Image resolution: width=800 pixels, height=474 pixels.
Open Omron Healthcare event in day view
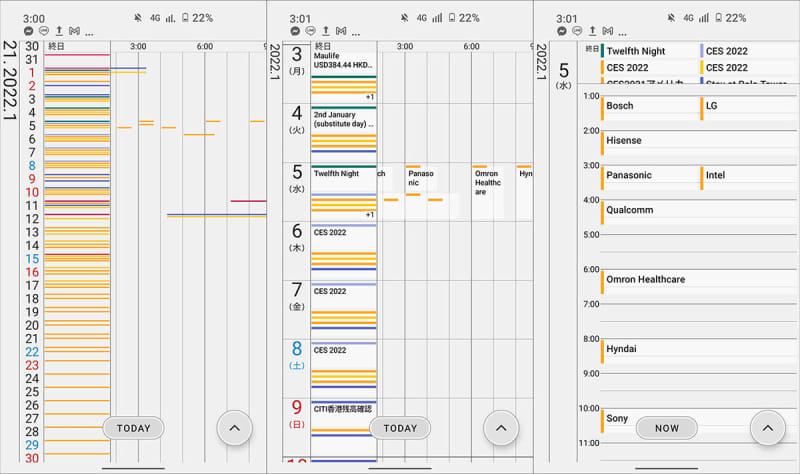click(x=699, y=280)
